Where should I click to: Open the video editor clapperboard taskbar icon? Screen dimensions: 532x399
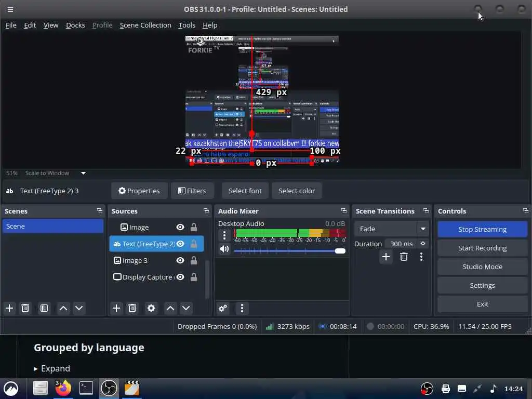tap(132, 388)
